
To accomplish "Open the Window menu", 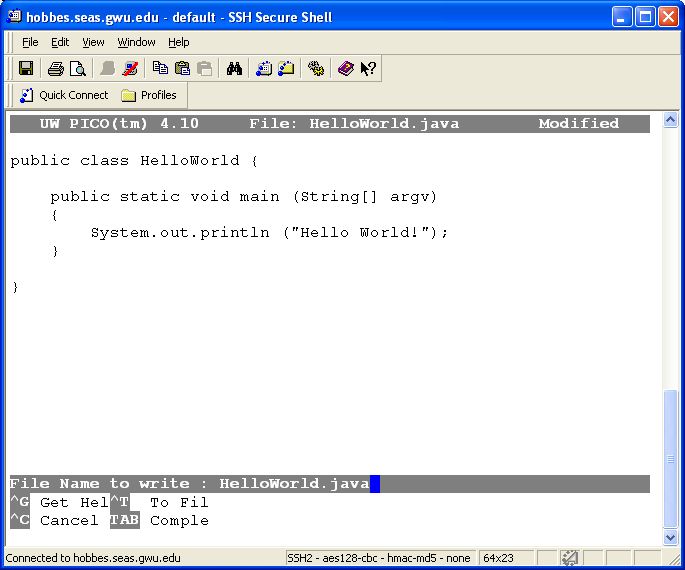I will [x=136, y=42].
